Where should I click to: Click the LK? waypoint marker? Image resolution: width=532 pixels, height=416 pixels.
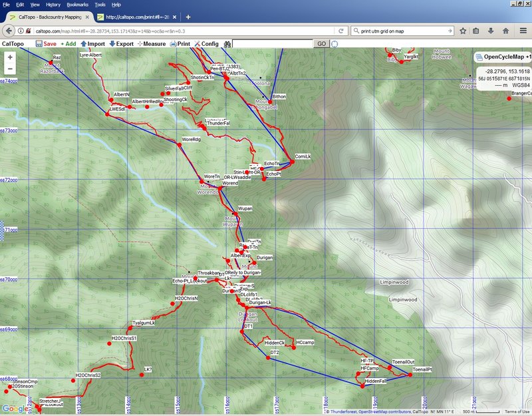[x=142, y=375]
